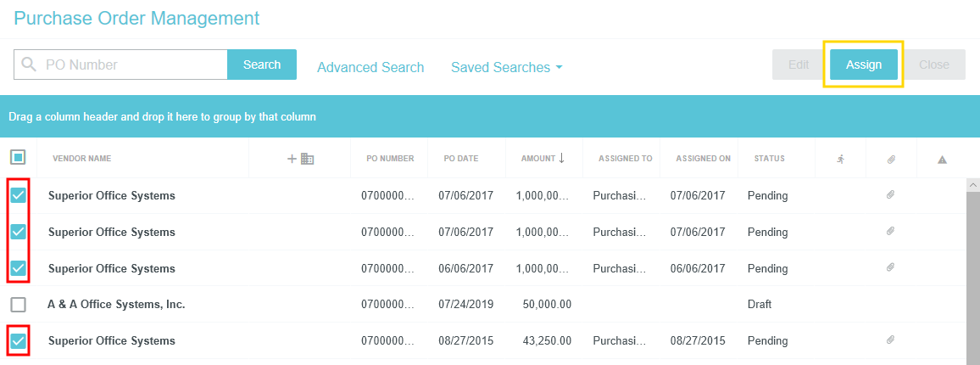Click the magnifier icon in the search box

click(x=29, y=65)
